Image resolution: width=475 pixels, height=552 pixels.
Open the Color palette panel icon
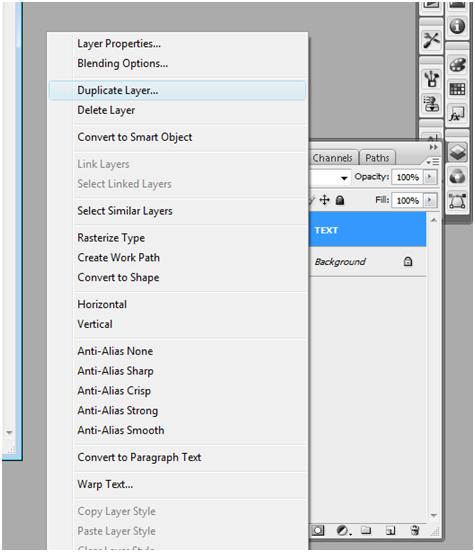[x=457, y=64]
